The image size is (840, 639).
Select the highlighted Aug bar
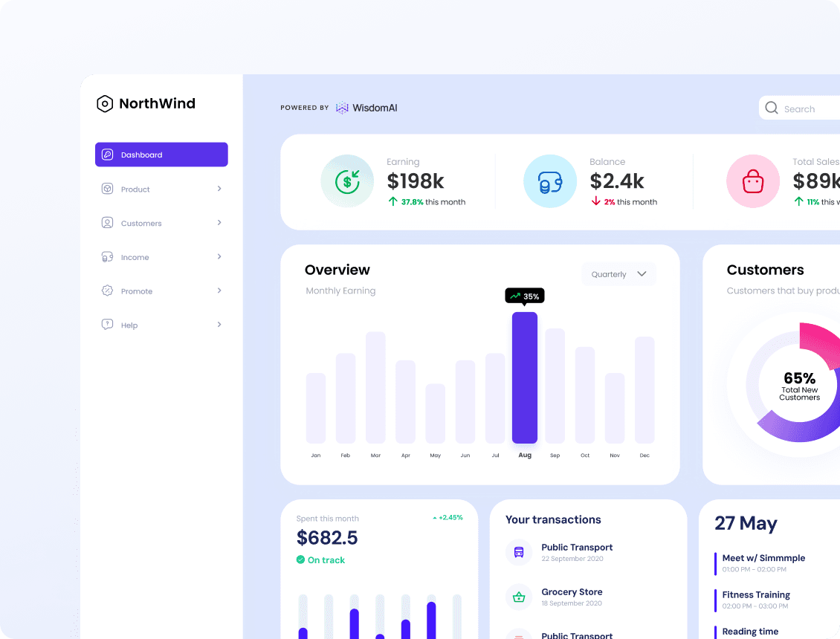click(525, 377)
